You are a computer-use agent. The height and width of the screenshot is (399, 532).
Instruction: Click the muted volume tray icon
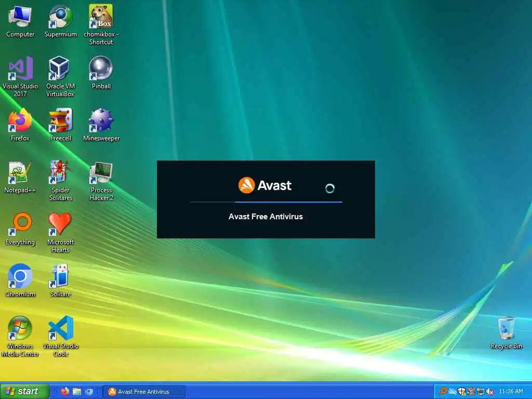coord(489,392)
